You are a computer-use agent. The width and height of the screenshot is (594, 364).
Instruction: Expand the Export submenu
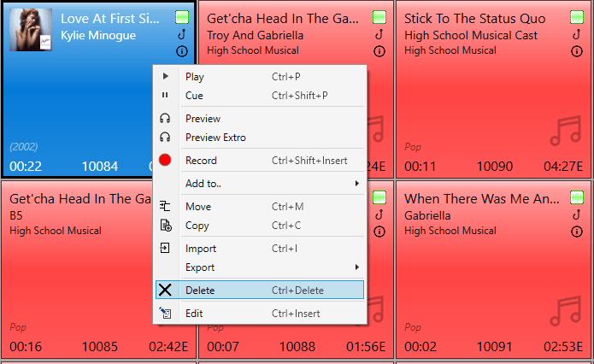click(260, 267)
